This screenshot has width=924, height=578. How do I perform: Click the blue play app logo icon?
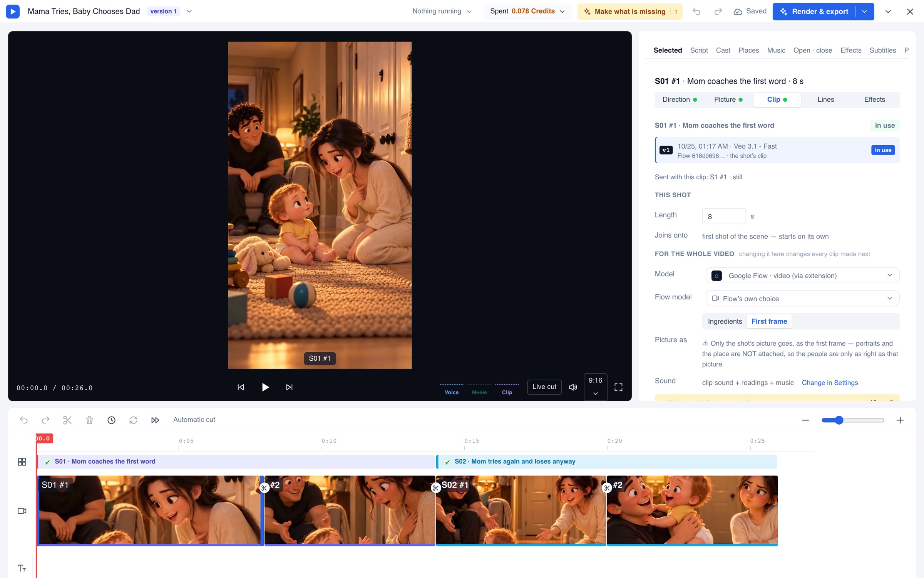pos(13,11)
